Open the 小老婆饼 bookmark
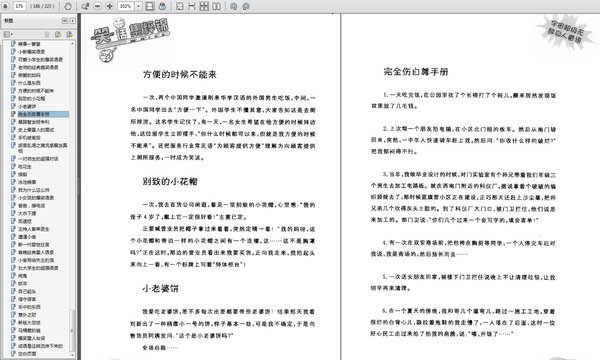The width and height of the screenshot is (600, 360). click(x=27, y=106)
